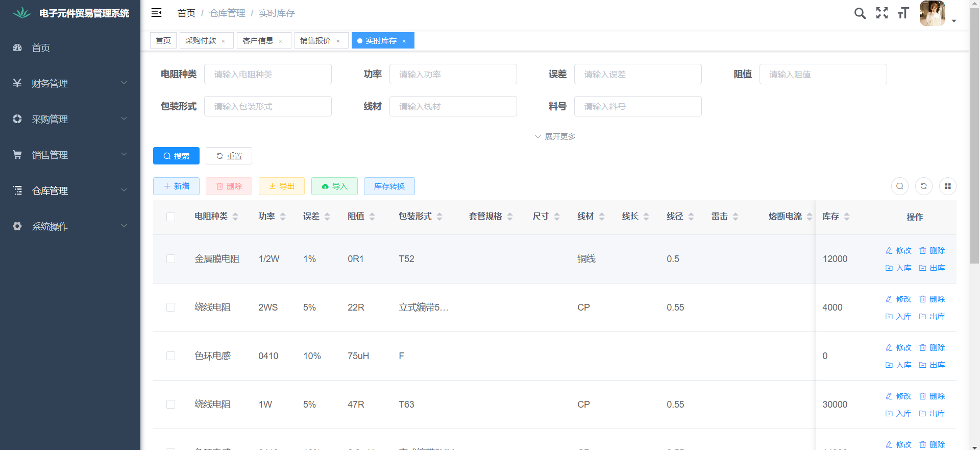Sort by 库存 column arrows
The image size is (980, 450).
tap(847, 217)
